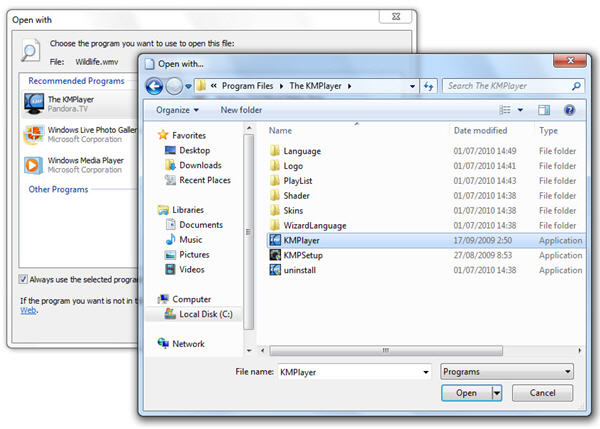This screenshot has height=429, width=600.
Task: Click the KMPSetup application icon
Action: [x=276, y=255]
